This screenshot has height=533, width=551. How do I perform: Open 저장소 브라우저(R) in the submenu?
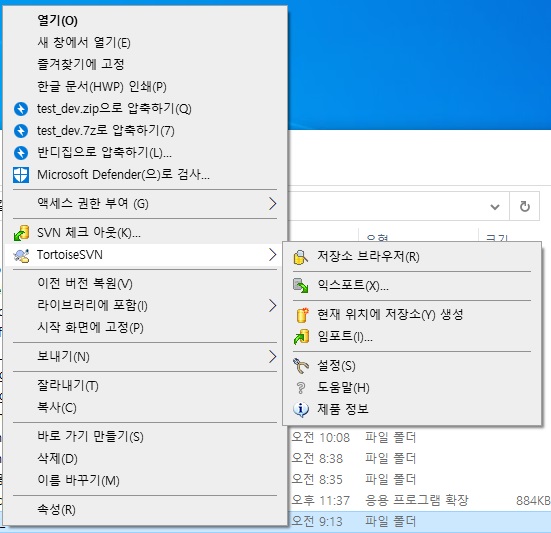point(412,257)
